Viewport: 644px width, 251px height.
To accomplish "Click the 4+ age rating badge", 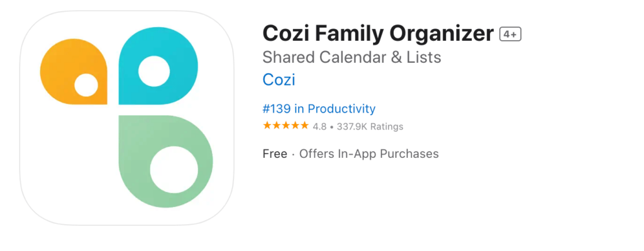I will point(510,35).
